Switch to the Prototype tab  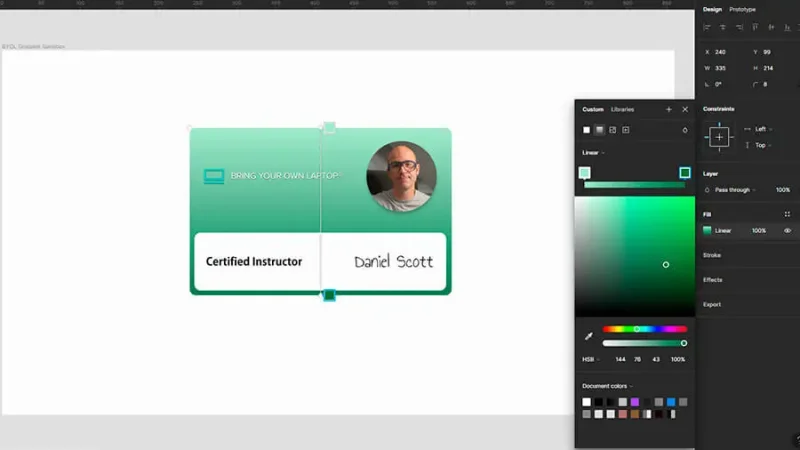click(742, 9)
